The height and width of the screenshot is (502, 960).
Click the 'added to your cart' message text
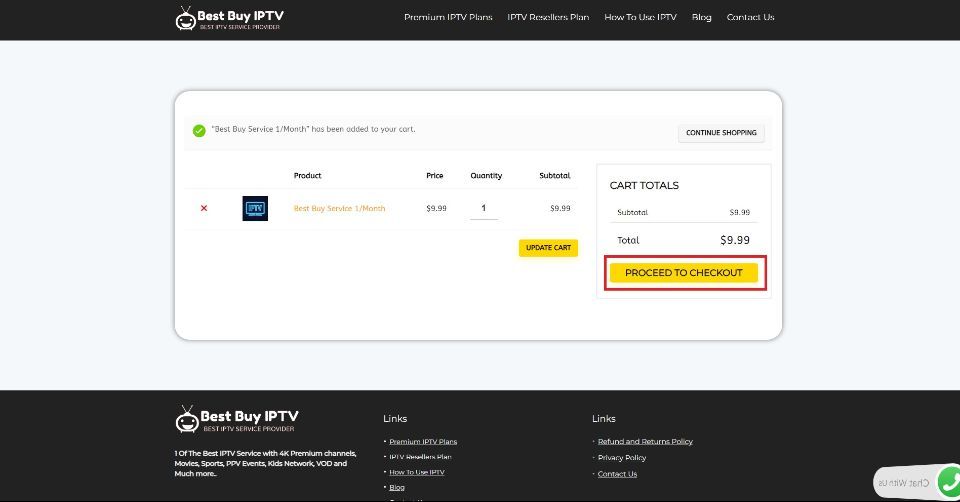pyautogui.click(x=313, y=129)
